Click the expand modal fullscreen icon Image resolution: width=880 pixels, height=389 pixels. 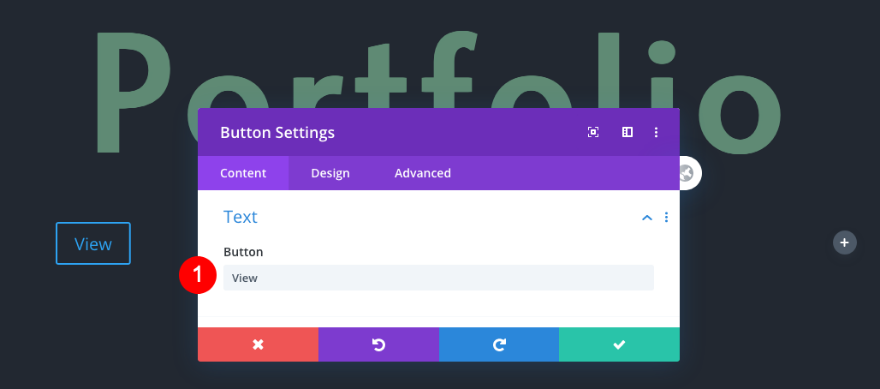pos(593,132)
